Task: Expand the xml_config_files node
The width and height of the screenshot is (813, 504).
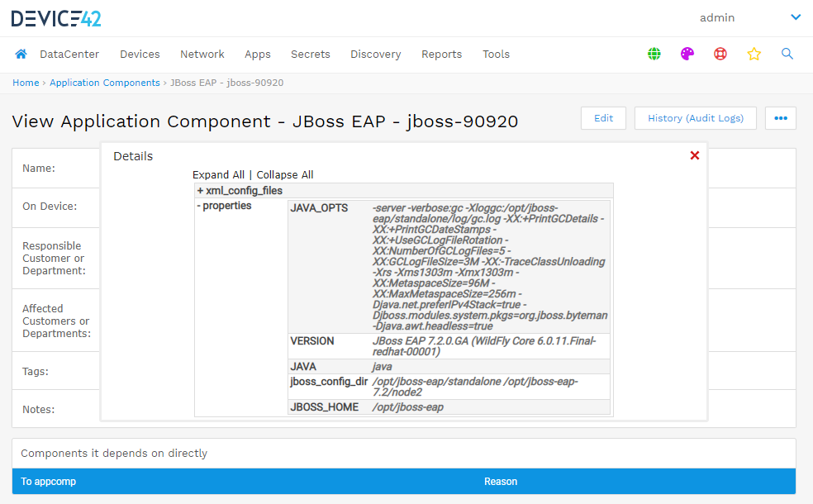Action: (x=240, y=191)
